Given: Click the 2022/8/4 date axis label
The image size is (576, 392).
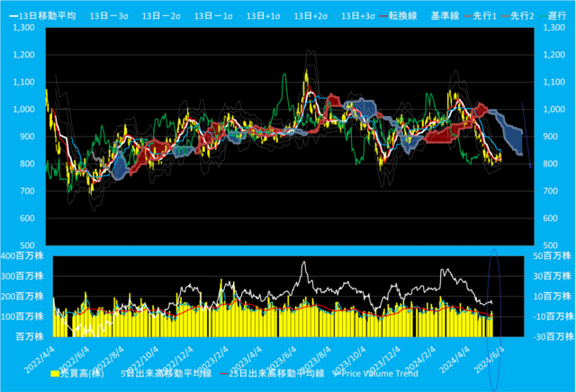Looking at the screenshot, I should (108, 360).
